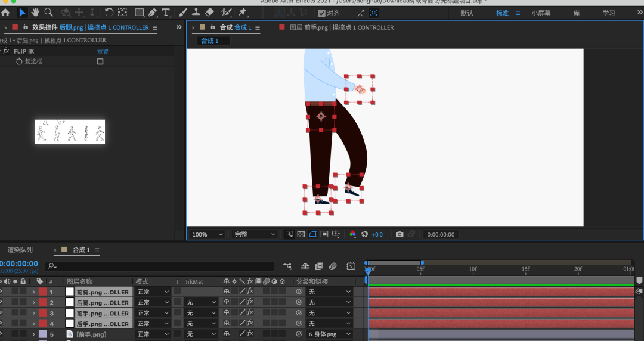This screenshot has width=644, height=341.
Task: Take a snapshot with camera icon
Action: [400, 234]
